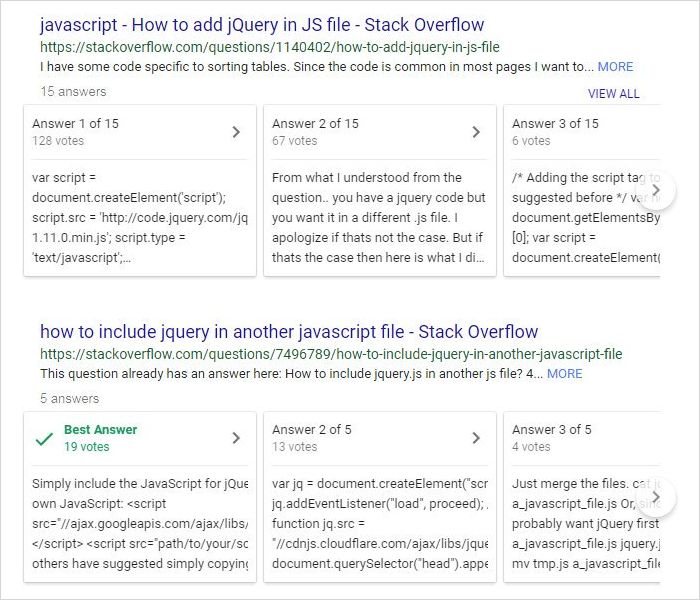Click MORE after 'sorting tables' snippet
The width and height of the screenshot is (700, 600).
(615, 67)
